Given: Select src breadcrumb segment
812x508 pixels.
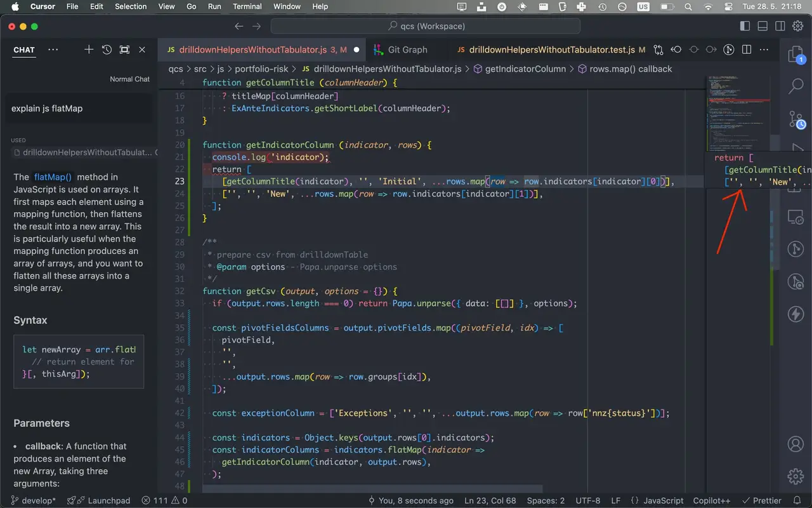Looking at the screenshot, I should pyautogui.click(x=200, y=69).
